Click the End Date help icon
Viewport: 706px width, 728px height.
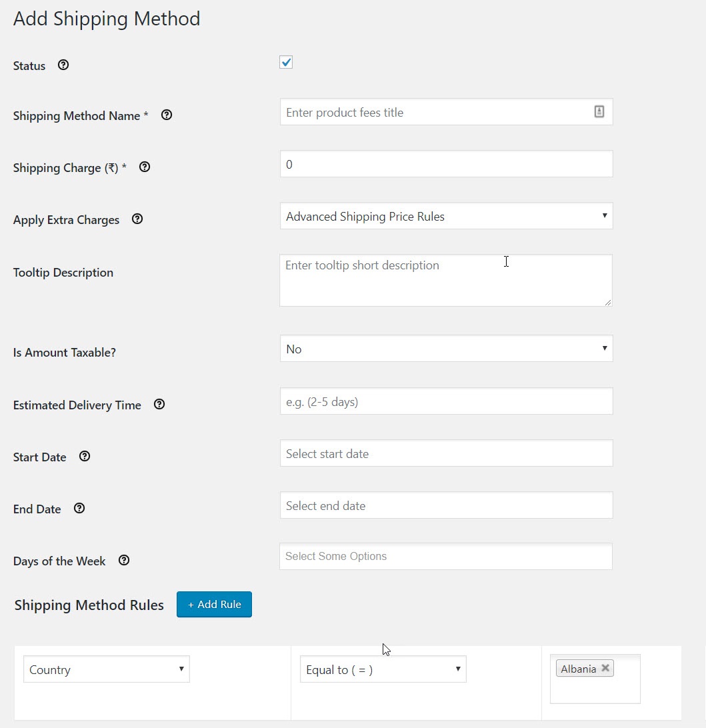coord(79,508)
